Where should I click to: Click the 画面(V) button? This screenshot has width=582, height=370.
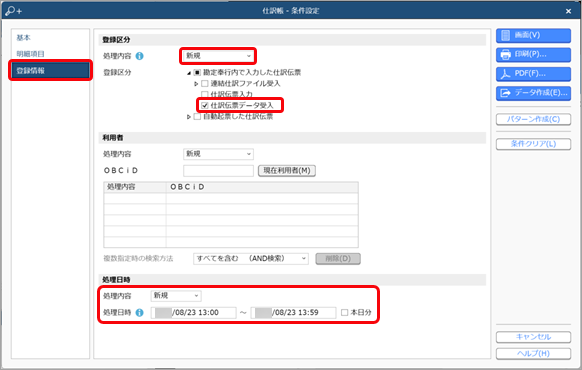pyautogui.click(x=533, y=35)
